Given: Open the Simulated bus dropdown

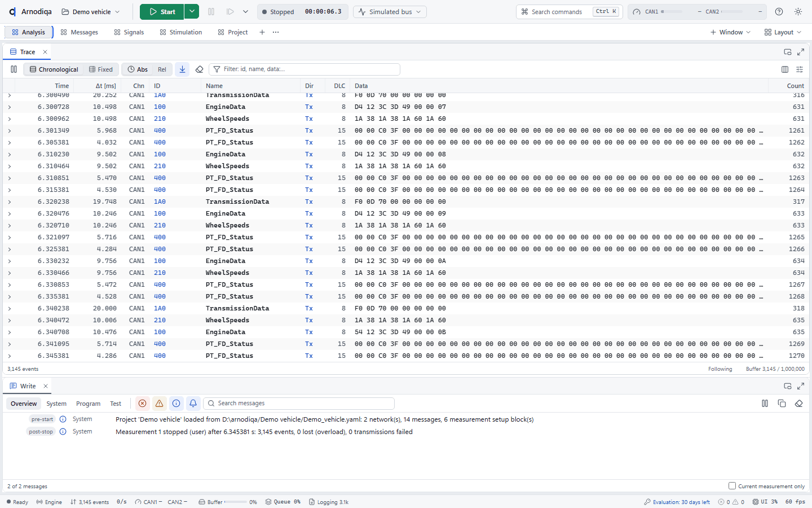Looking at the screenshot, I should click(390, 11).
